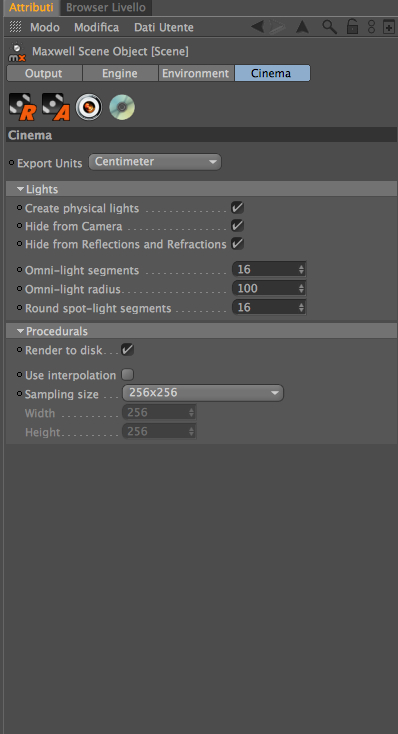Toggle Hide from Reflections and Refractions
The height and width of the screenshot is (734, 398).
(x=237, y=243)
